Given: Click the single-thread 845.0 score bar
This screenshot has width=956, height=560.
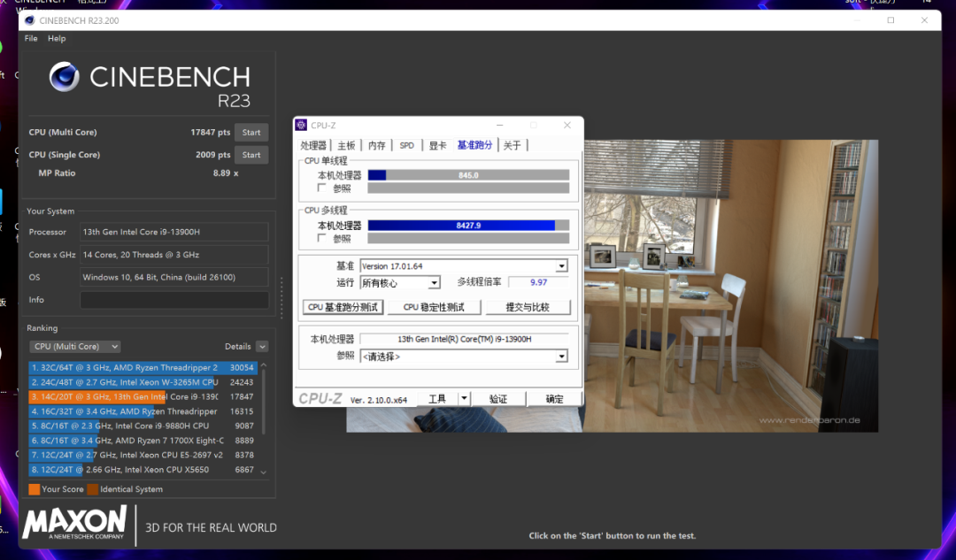Looking at the screenshot, I should [468, 175].
